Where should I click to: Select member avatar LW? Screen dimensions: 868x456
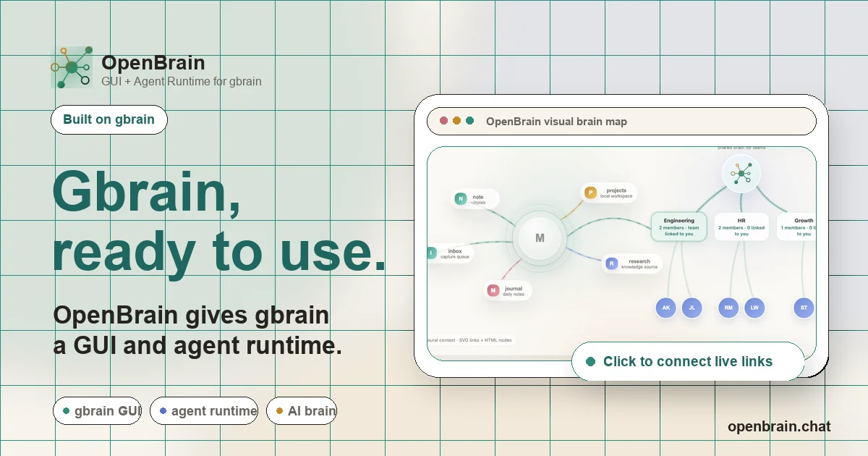click(754, 308)
